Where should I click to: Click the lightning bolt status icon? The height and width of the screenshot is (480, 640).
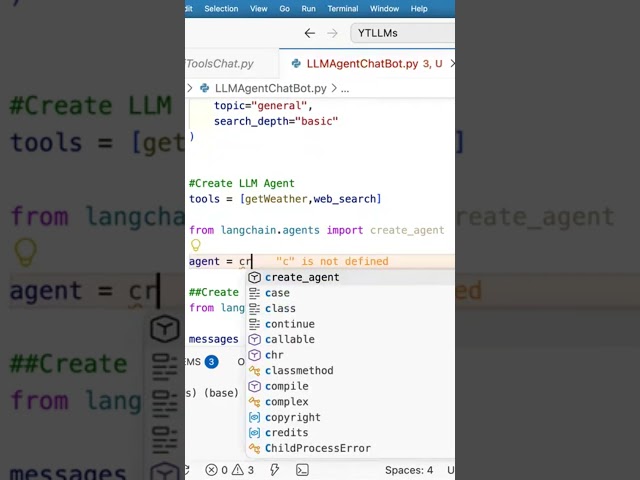[274, 470]
